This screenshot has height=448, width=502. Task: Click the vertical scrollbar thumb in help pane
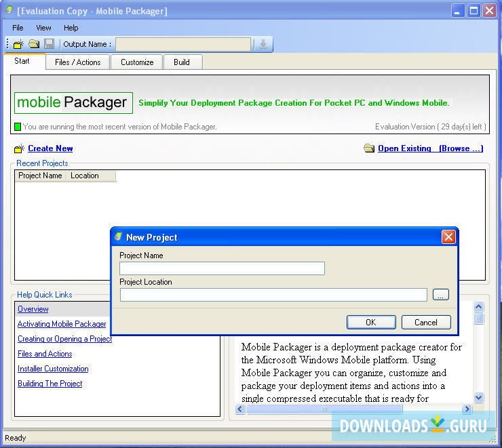click(x=479, y=319)
